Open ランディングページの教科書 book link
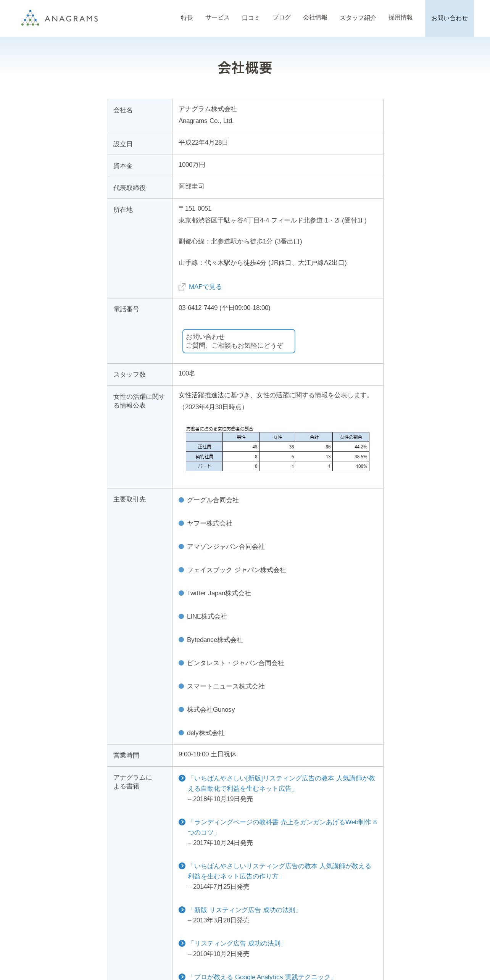This screenshot has height=980, width=490. [282, 827]
